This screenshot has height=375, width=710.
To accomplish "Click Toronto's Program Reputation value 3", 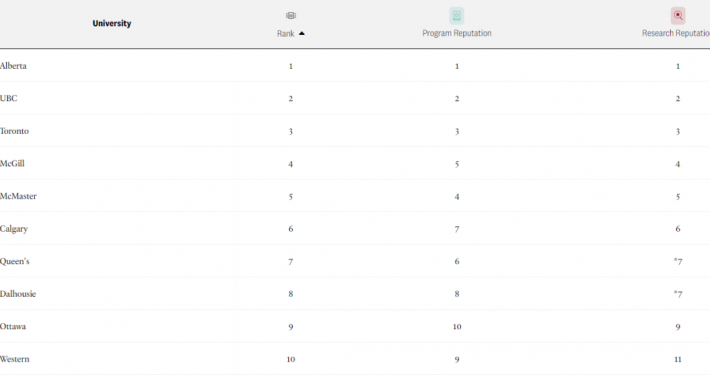I will [457, 132].
